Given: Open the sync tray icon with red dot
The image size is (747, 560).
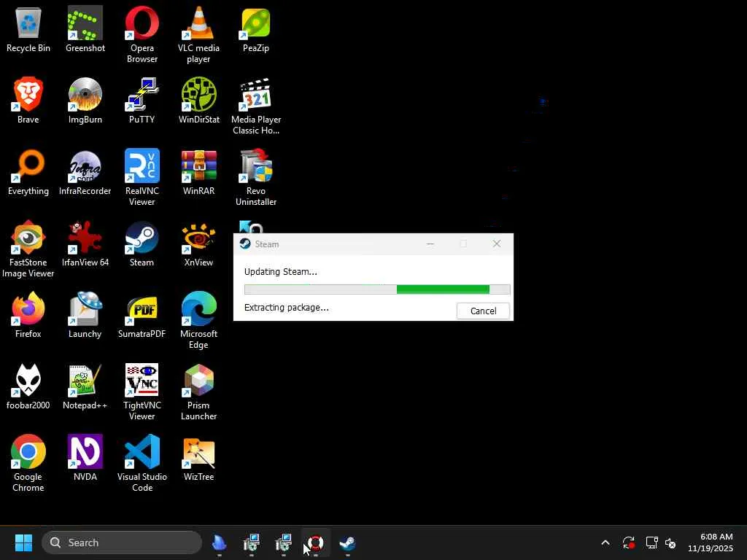Looking at the screenshot, I should 628,542.
